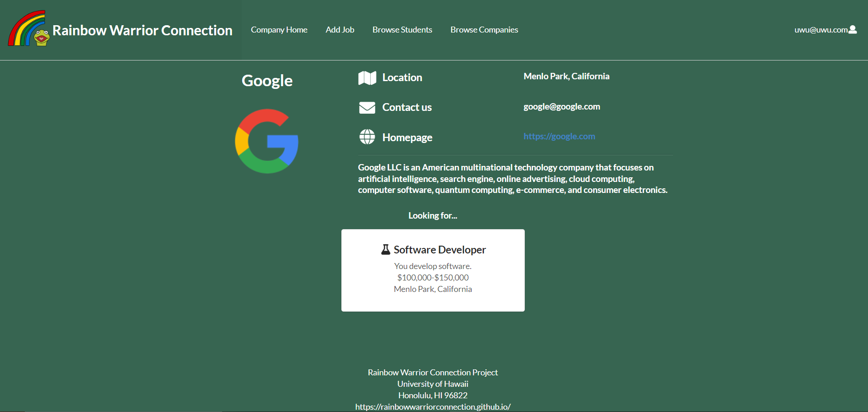Click the google@google.com email text
Viewport: 868px width, 412px height.
tap(562, 106)
